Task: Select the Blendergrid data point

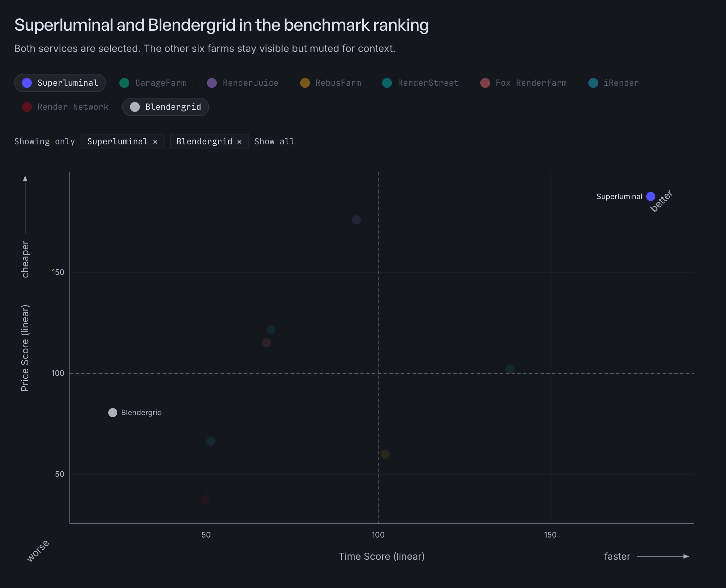Action: [x=113, y=413]
